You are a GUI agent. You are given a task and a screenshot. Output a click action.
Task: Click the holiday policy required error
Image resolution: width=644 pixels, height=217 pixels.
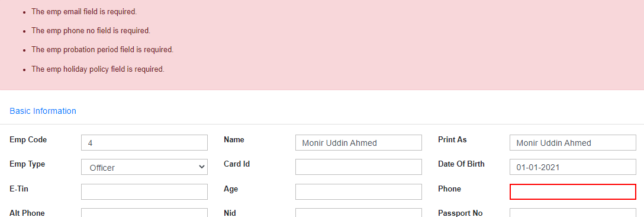pyautogui.click(x=98, y=69)
